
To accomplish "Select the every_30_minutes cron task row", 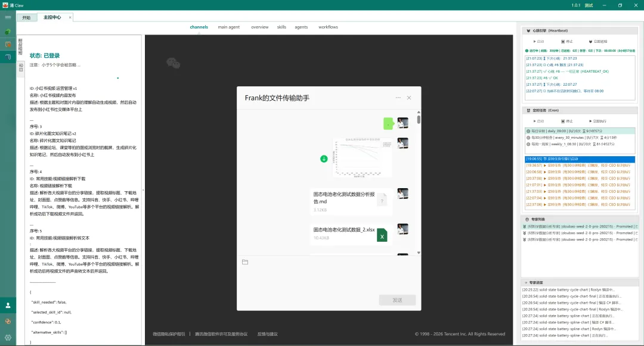I will (x=580, y=138).
